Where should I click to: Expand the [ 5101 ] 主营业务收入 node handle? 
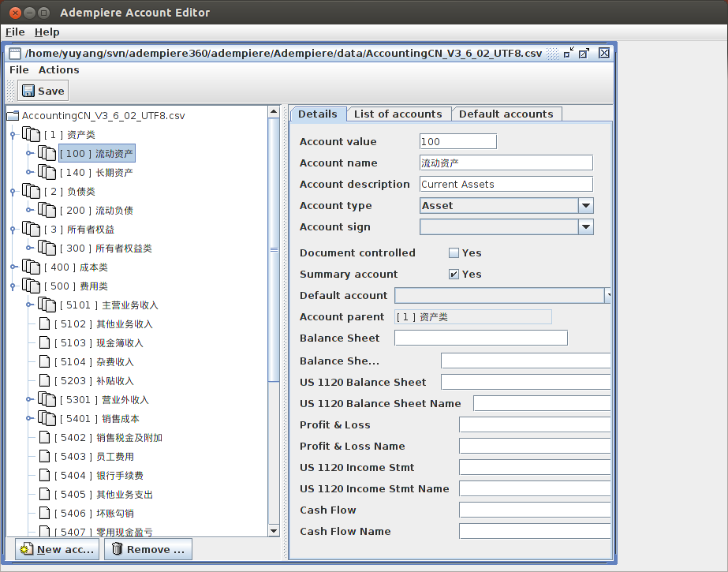point(28,305)
